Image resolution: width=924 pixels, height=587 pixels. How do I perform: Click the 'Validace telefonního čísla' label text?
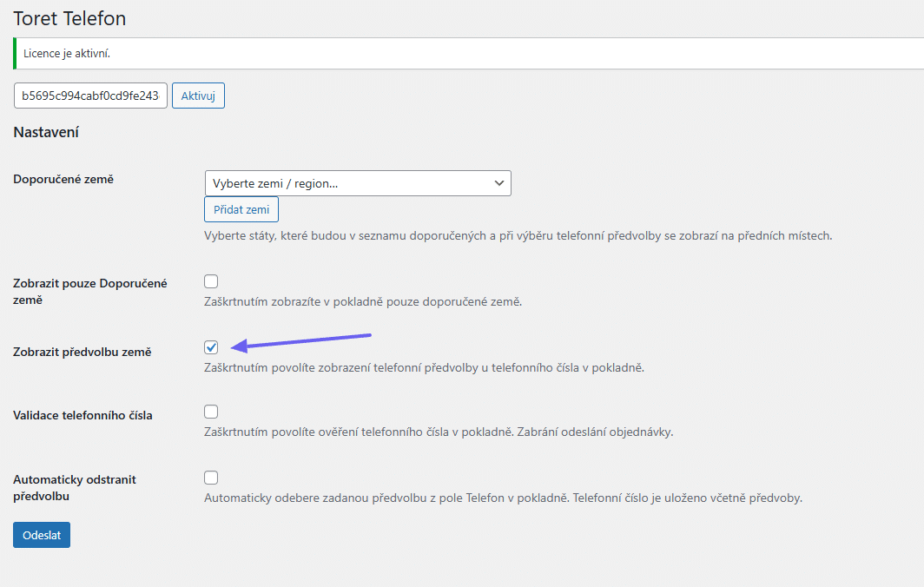pyautogui.click(x=82, y=415)
